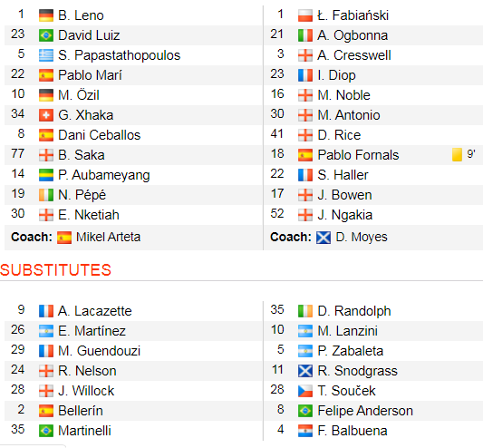
Task: Click Felipe Anderson in the substitutes
Action: (x=365, y=411)
